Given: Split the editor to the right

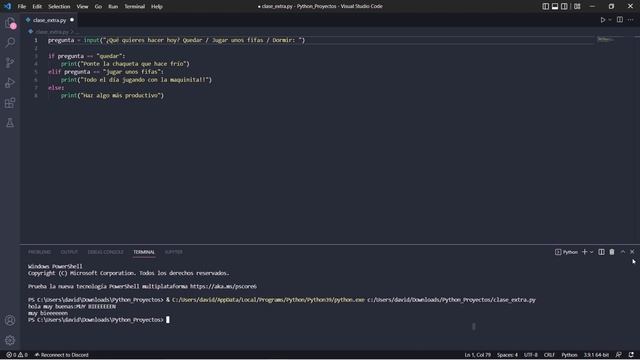Looking at the screenshot, I should [x=620, y=20].
